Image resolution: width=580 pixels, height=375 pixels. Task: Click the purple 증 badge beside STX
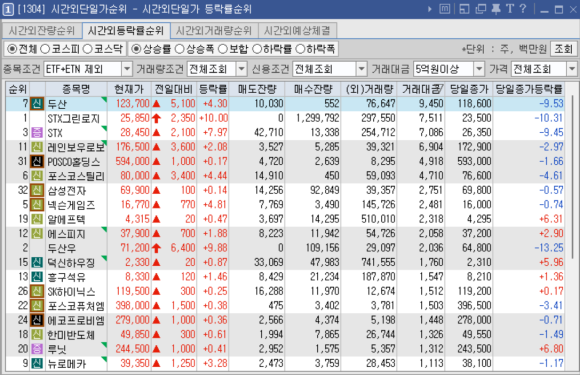tap(37, 132)
